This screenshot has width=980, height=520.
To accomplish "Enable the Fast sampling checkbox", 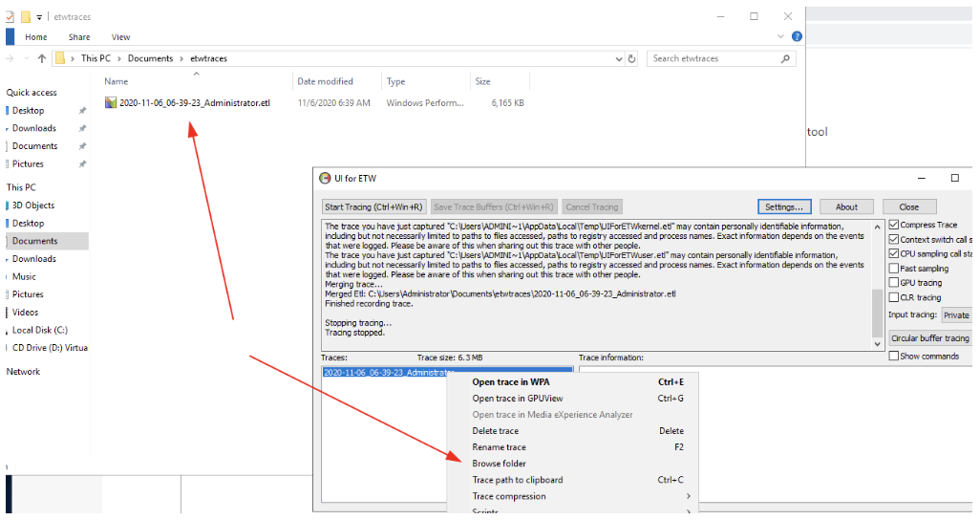I will [x=894, y=269].
